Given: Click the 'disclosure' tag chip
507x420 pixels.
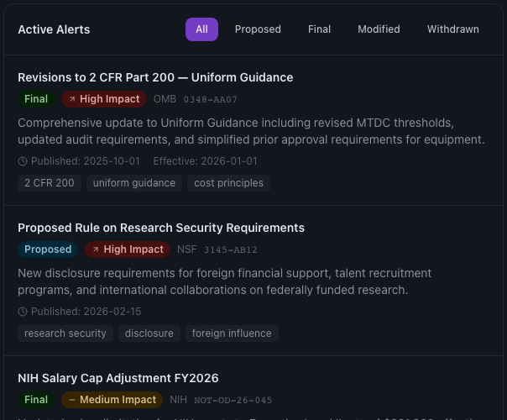Looking at the screenshot, I should [x=149, y=333].
